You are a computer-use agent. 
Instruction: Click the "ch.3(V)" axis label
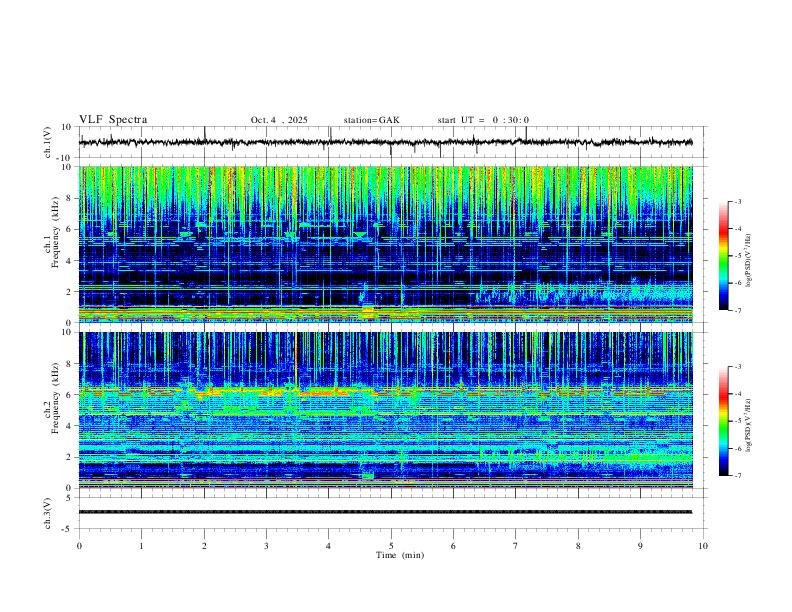click(48, 513)
